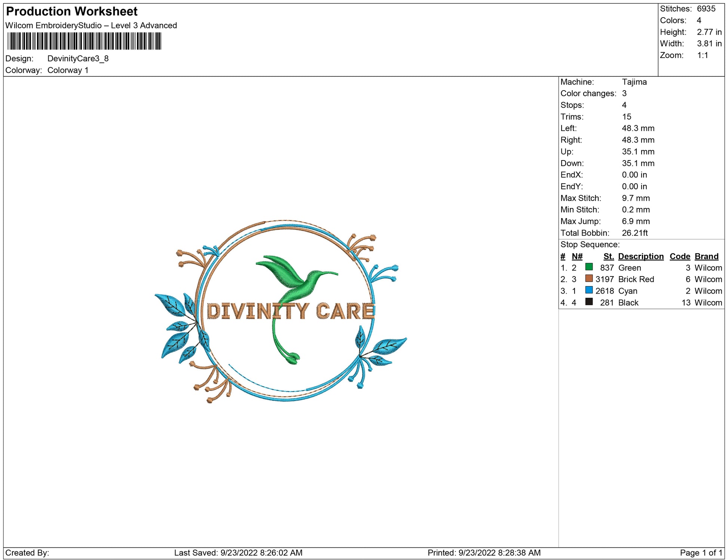Click the Total Bobbin value 26.21ft
The height and width of the screenshot is (560, 728).
click(x=634, y=233)
